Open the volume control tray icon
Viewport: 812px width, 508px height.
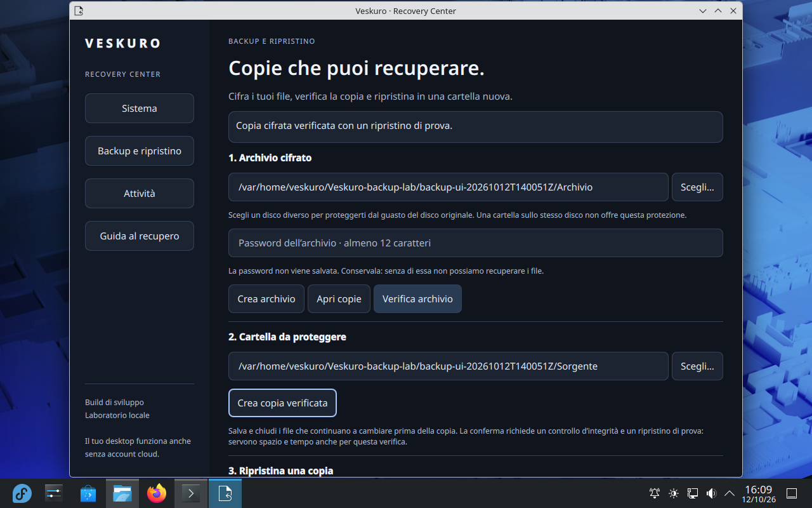(711, 493)
